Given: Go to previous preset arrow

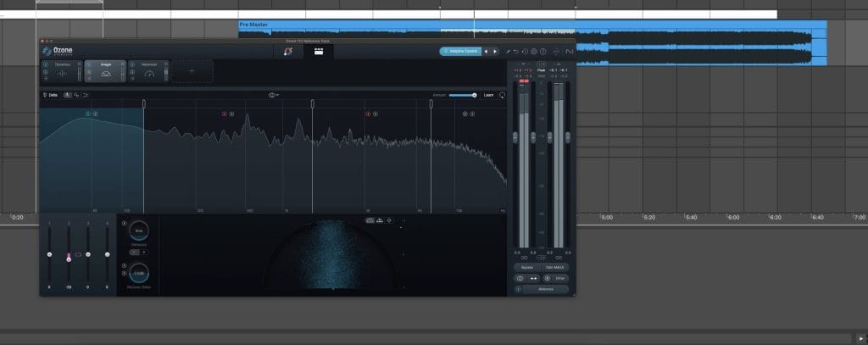Looking at the screenshot, I should (x=487, y=52).
